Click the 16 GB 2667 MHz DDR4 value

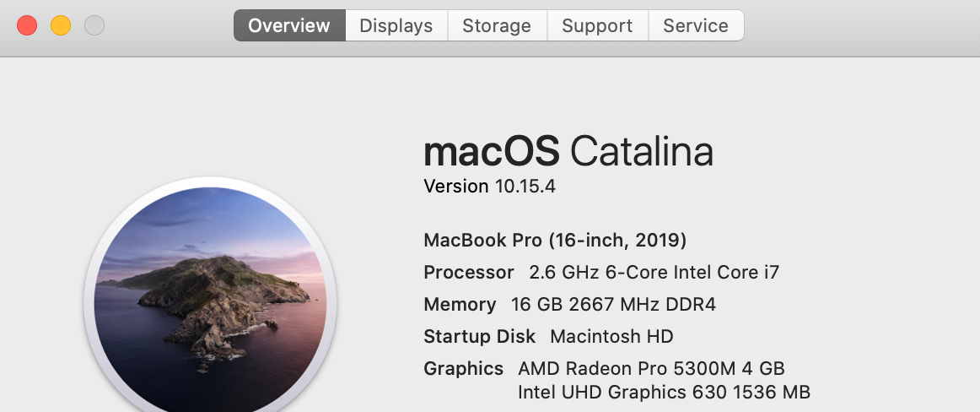613,305
